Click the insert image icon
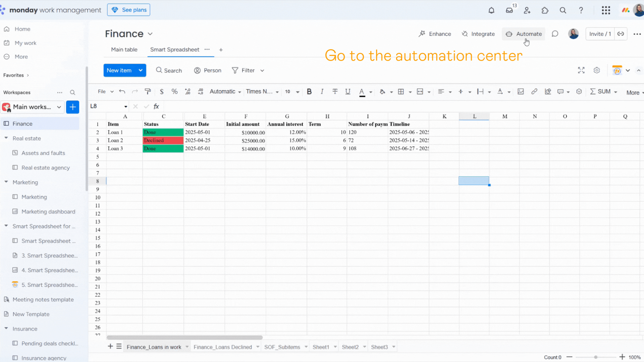 (521, 92)
